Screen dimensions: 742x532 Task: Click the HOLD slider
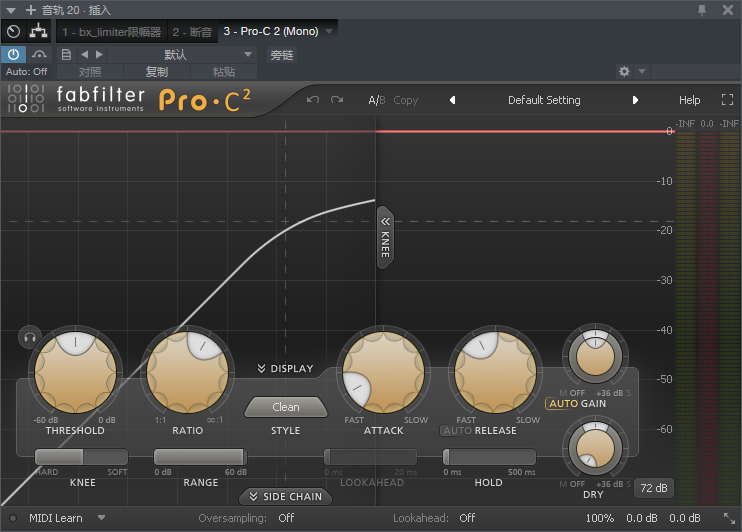[489, 457]
